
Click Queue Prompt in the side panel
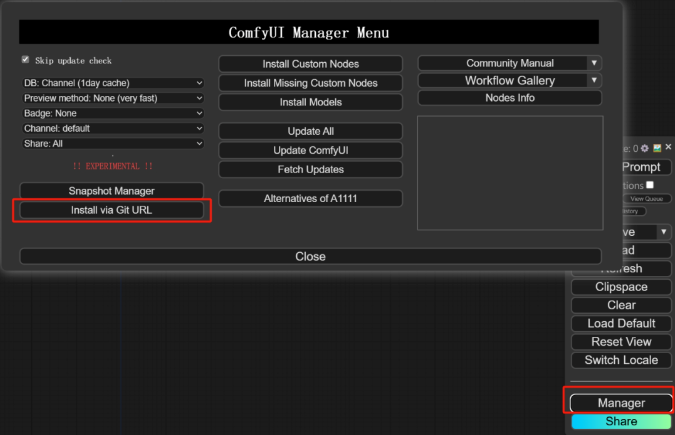point(647,167)
